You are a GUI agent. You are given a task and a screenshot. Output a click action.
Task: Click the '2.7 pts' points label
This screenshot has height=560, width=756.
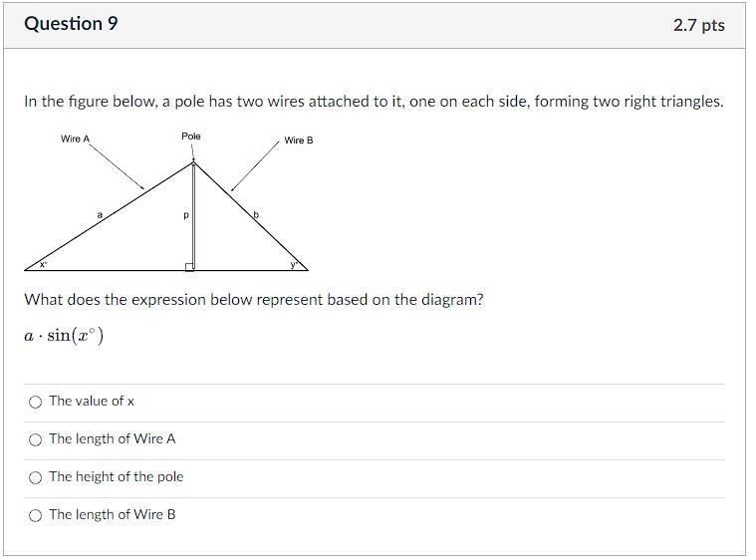tap(698, 25)
